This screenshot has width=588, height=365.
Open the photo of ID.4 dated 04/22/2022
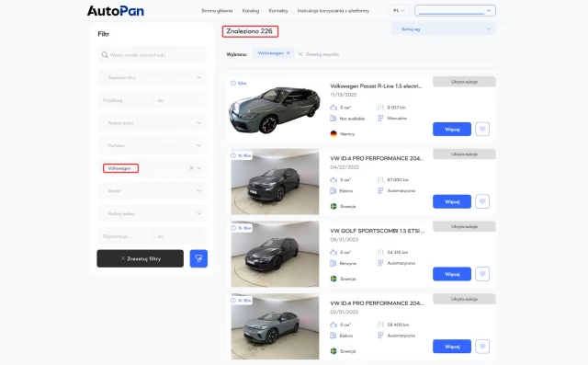point(275,182)
